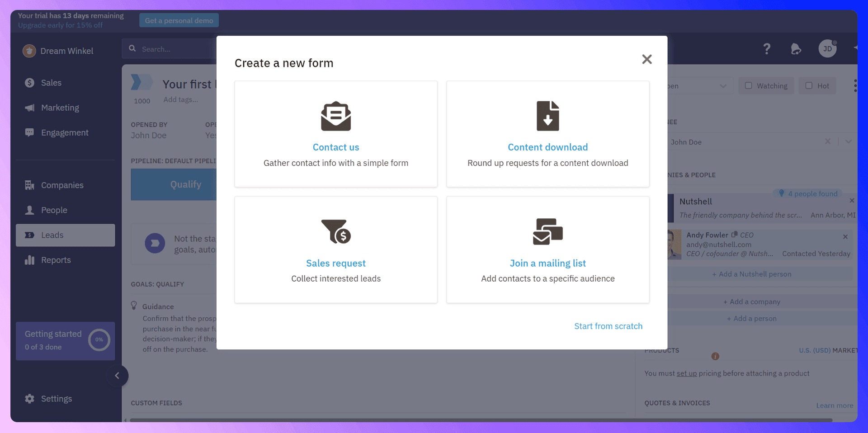Image resolution: width=868 pixels, height=433 pixels.
Task: Click the Qualify pipeline stage
Action: [x=174, y=184]
